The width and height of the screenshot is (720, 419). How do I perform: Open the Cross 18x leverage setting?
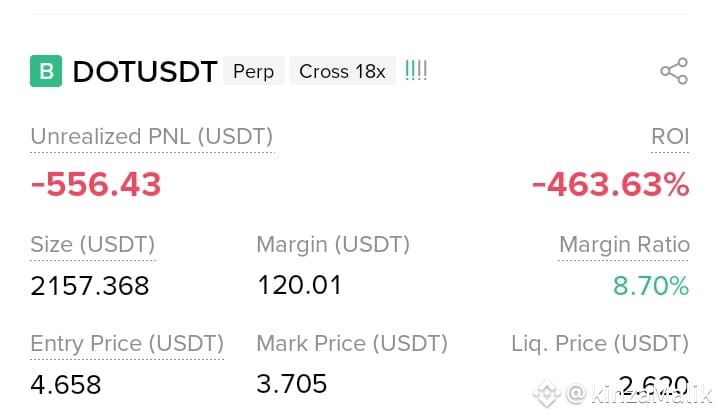pos(342,71)
